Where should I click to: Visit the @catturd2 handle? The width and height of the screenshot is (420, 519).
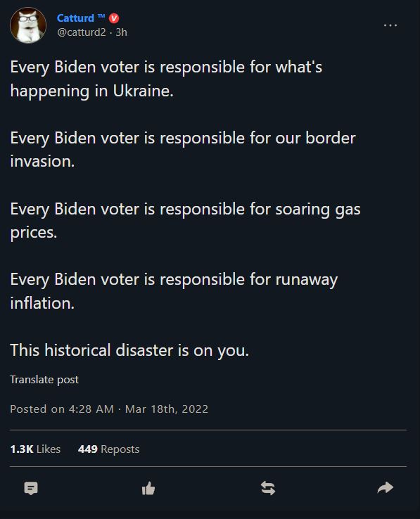(x=82, y=32)
